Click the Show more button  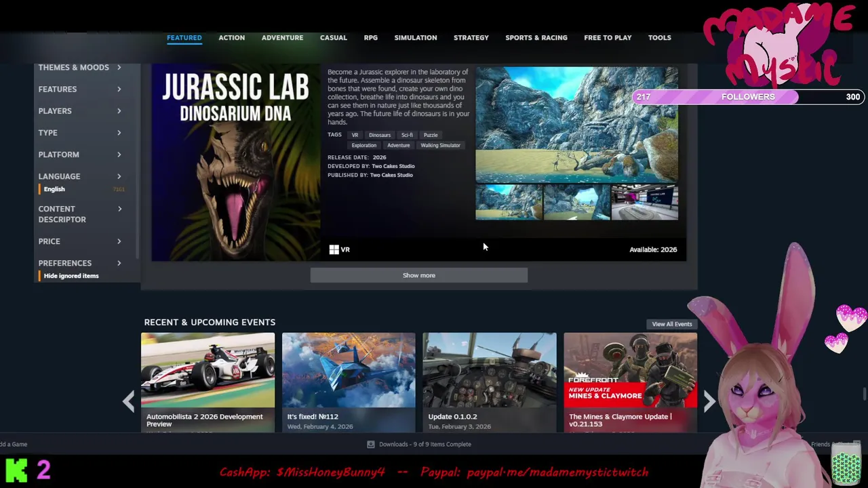pyautogui.click(x=418, y=275)
